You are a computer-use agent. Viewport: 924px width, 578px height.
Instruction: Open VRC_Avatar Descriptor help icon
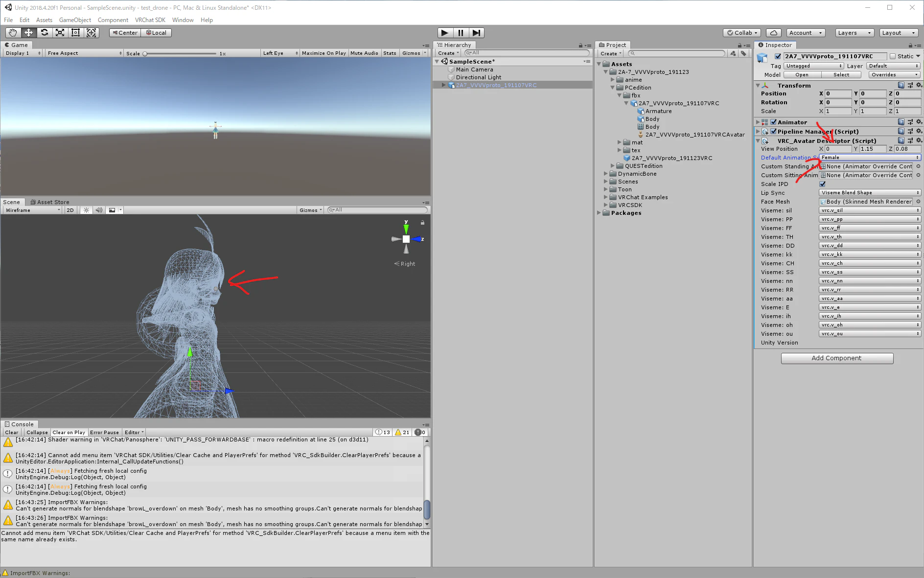[901, 140]
